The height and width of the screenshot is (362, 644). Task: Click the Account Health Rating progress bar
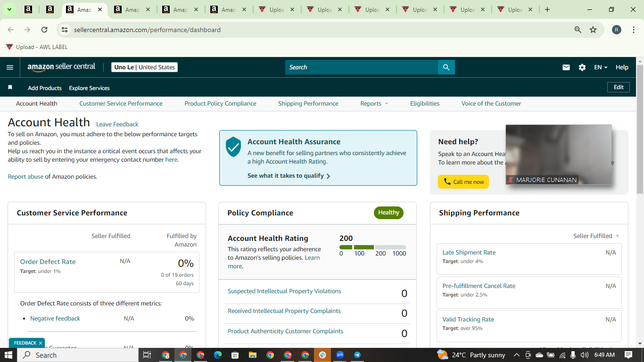372,247
